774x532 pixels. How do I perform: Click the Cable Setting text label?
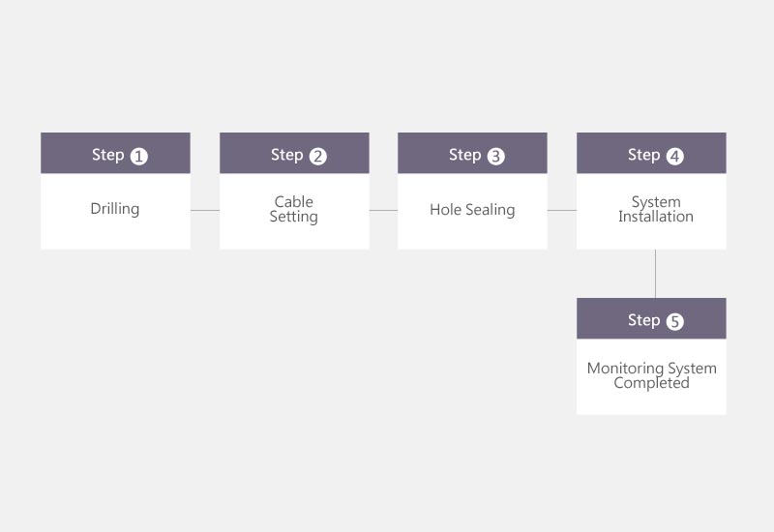click(x=294, y=209)
